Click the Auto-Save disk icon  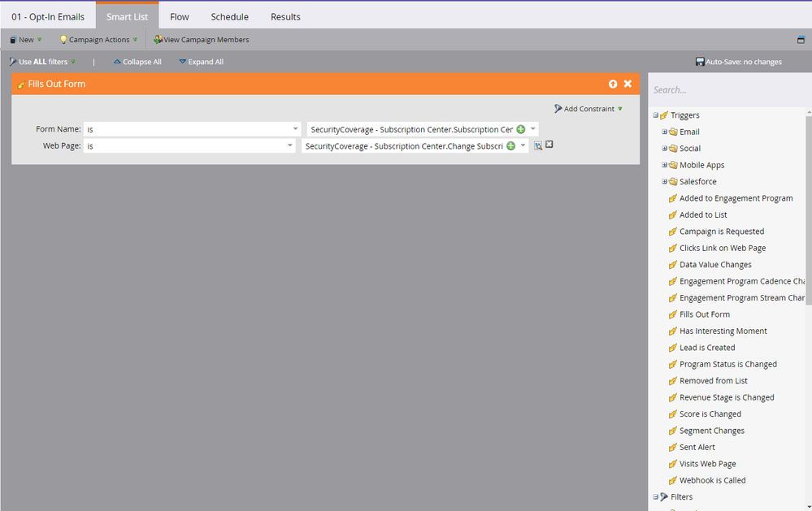(x=700, y=62)
